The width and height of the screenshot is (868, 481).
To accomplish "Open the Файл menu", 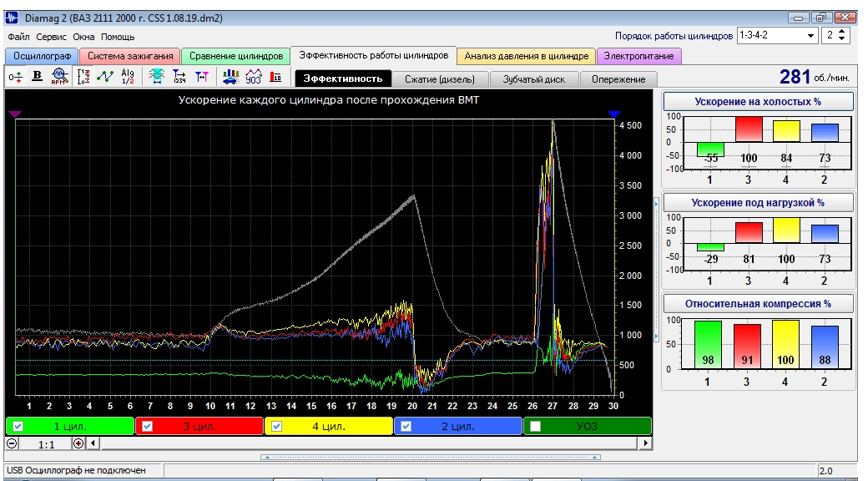I will (x=19, y=37).
